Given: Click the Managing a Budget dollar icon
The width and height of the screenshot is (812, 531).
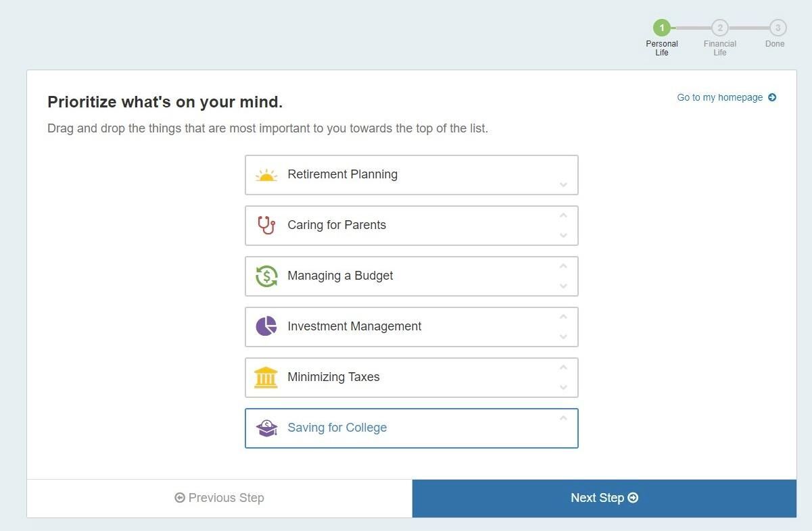Looking at the screenshot, I should (266, 276).
